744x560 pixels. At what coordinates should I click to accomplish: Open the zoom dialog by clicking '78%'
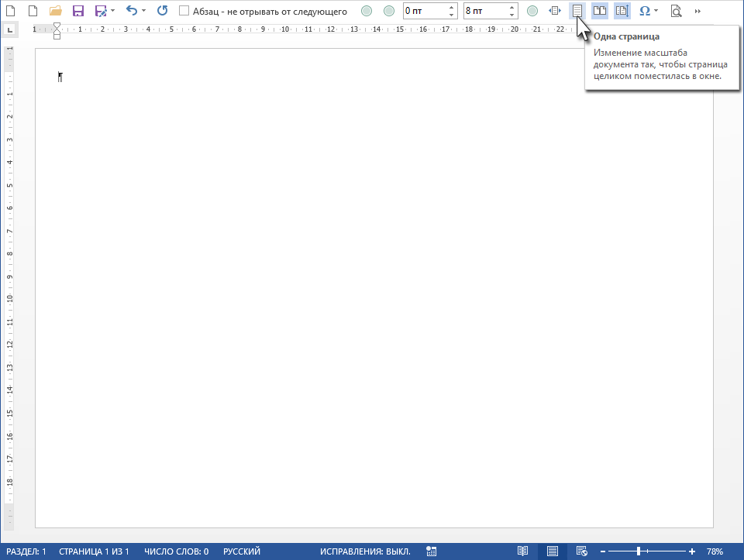point(715,551)
